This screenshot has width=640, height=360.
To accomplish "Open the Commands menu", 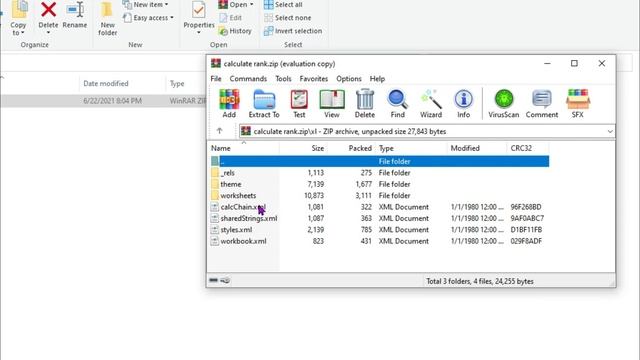I will click(x=248, y=79).
